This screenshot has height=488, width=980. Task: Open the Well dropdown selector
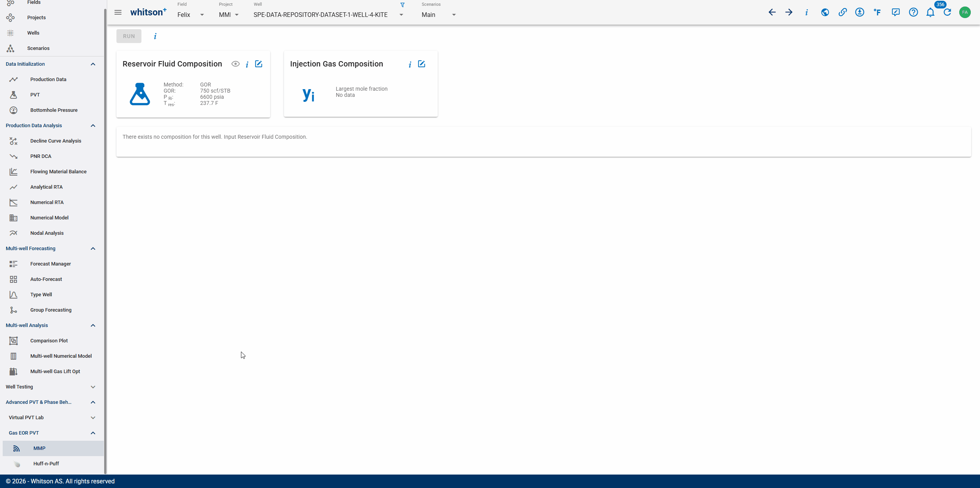pyautogui.click(x=329, y=15)
